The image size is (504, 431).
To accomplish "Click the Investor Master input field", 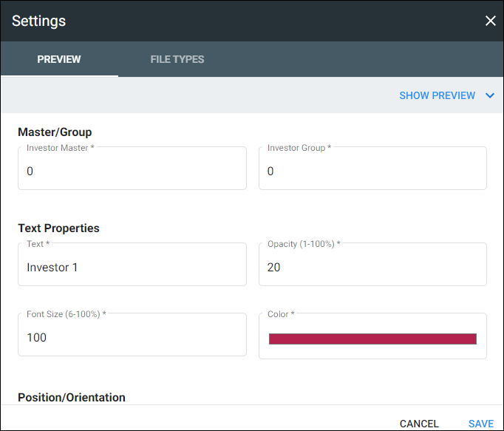I will pos(132,172).
